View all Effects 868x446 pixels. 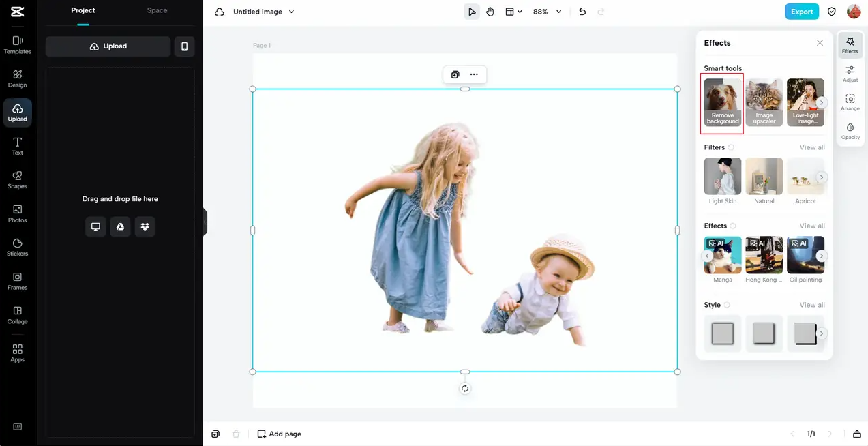[x=812, y=226]
